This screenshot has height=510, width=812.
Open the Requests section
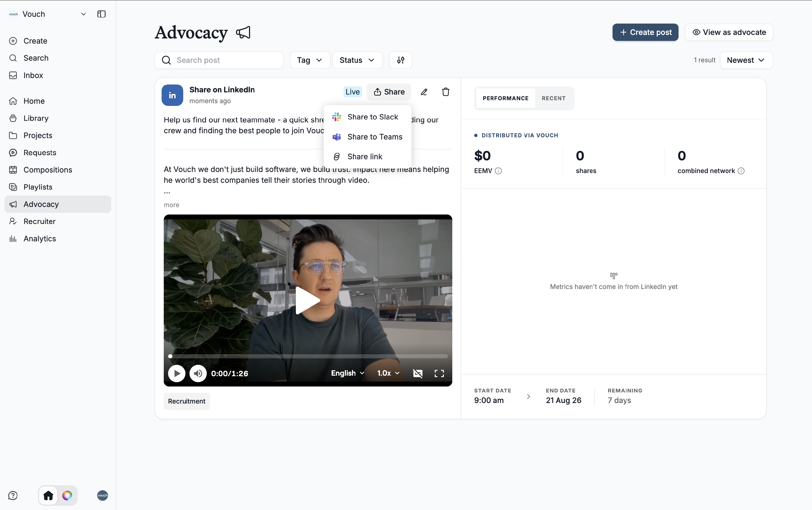pos(58,152)
